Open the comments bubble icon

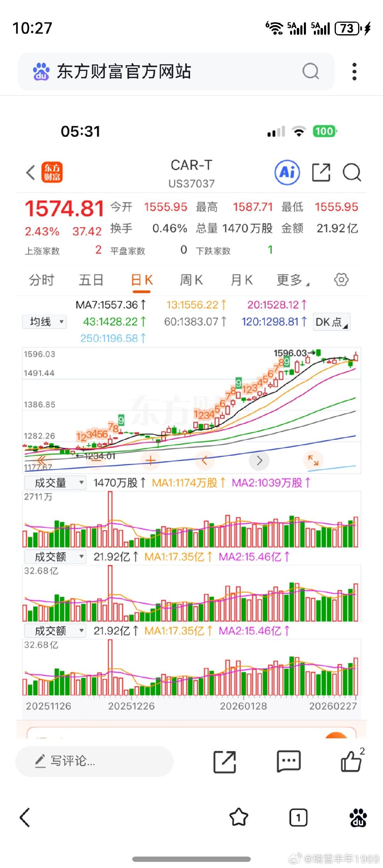tap(288, 761)
